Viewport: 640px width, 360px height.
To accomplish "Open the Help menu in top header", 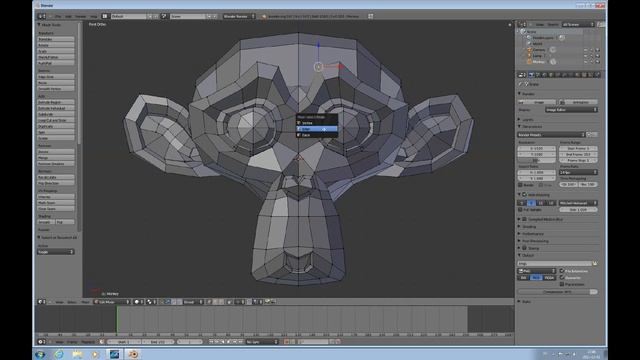I will point(94,16).
